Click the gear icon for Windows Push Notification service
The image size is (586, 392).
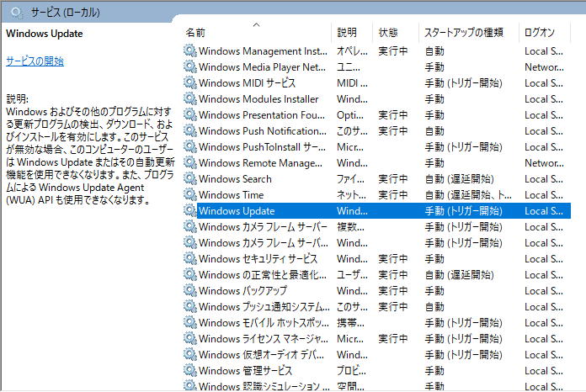click(190, 130)
